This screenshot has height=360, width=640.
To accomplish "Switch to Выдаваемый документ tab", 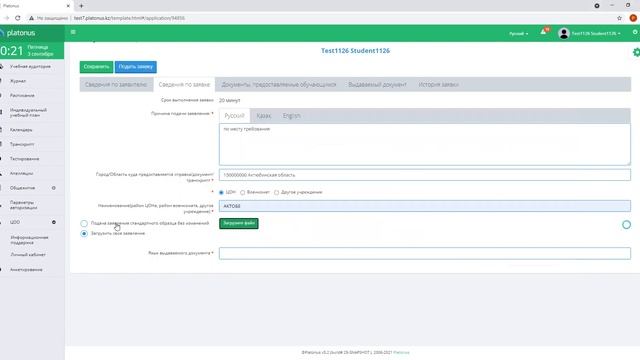I will pos(378,84).
